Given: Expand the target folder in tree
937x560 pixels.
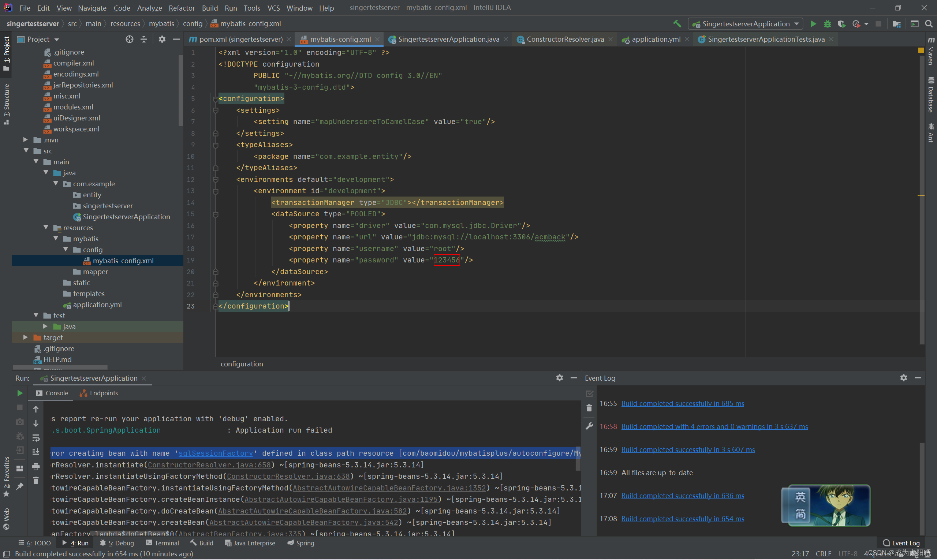Looking at the screenshot, I should pyautogui.click(x=25, y=337).
